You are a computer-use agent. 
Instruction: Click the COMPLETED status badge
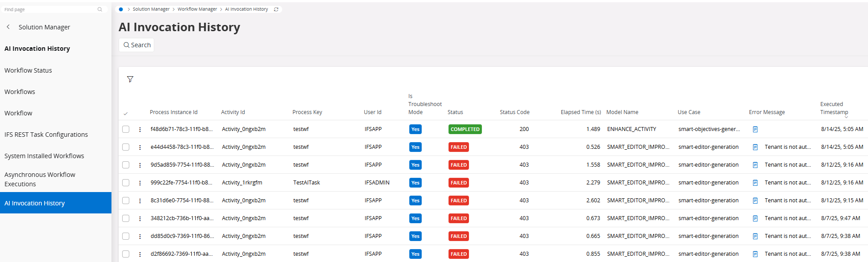465,129
